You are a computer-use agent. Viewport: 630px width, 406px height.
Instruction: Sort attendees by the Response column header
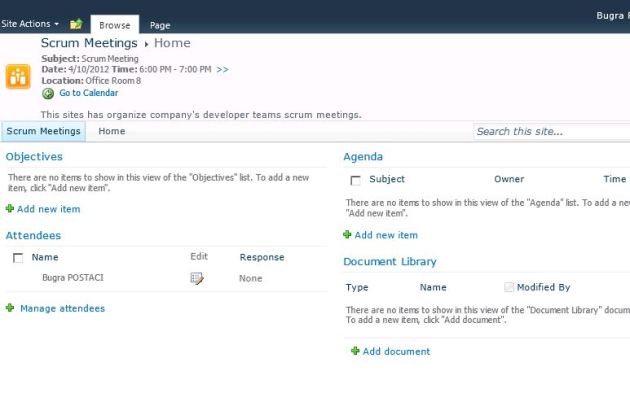click(262, 257)
